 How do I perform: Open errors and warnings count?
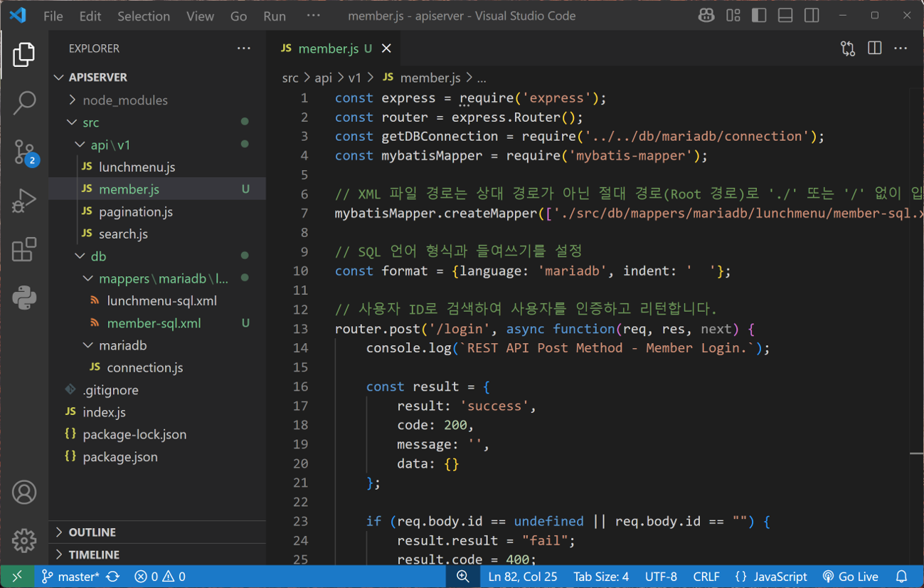(160, 577)
